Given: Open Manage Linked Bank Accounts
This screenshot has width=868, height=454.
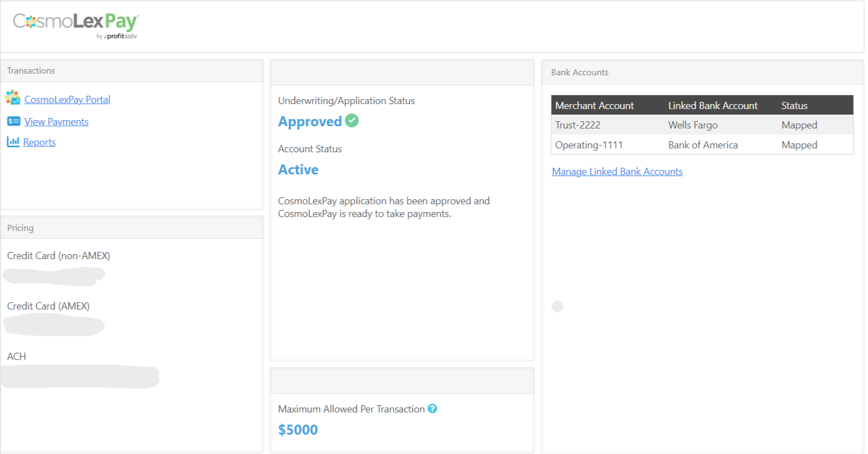Looking at the screenshot, I should (617, 172).
